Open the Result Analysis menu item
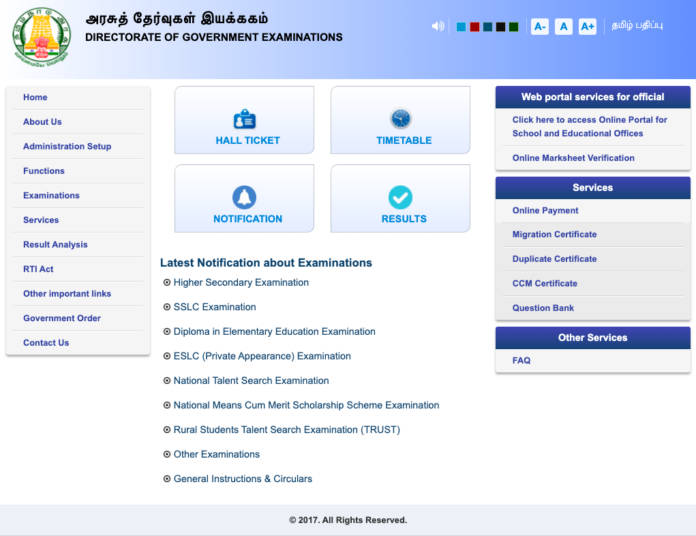This screenshot has height=536, width=696. coord(55,244)
